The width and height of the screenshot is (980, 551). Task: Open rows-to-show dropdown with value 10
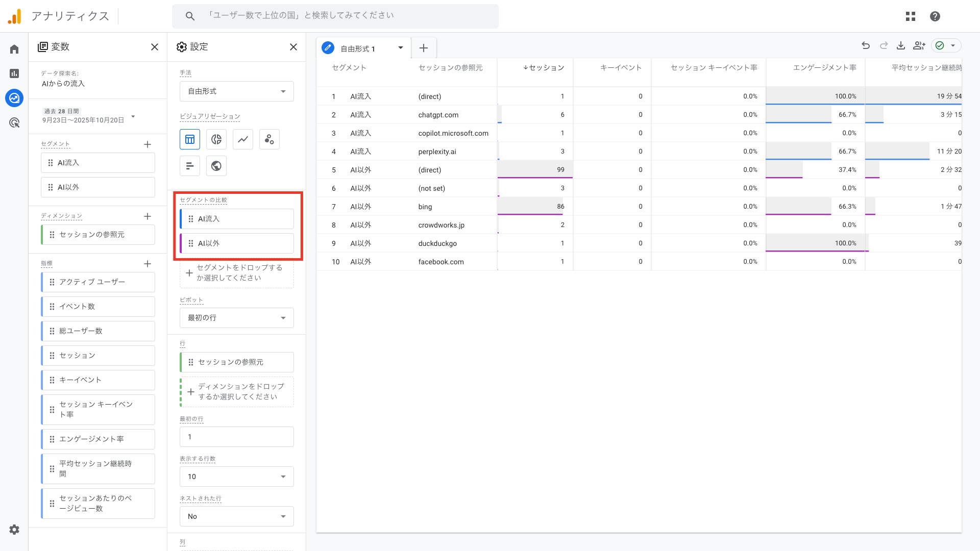click(236, 477)
